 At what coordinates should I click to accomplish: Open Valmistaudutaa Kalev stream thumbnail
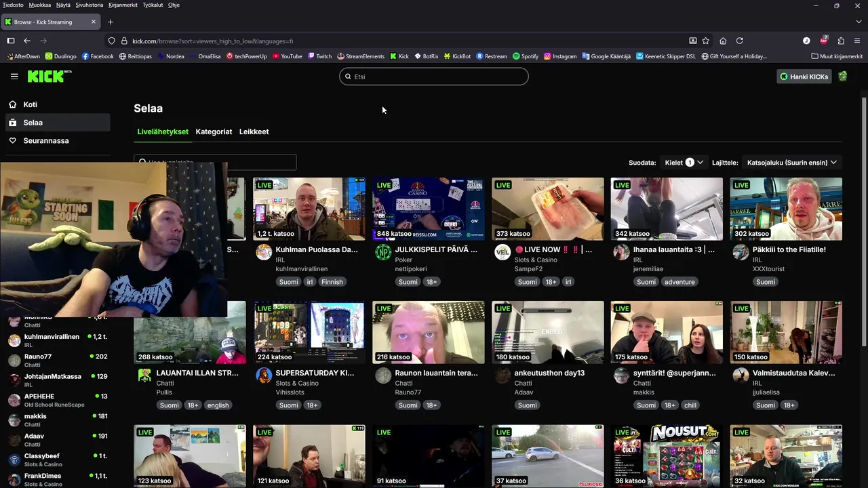point(786,332)
